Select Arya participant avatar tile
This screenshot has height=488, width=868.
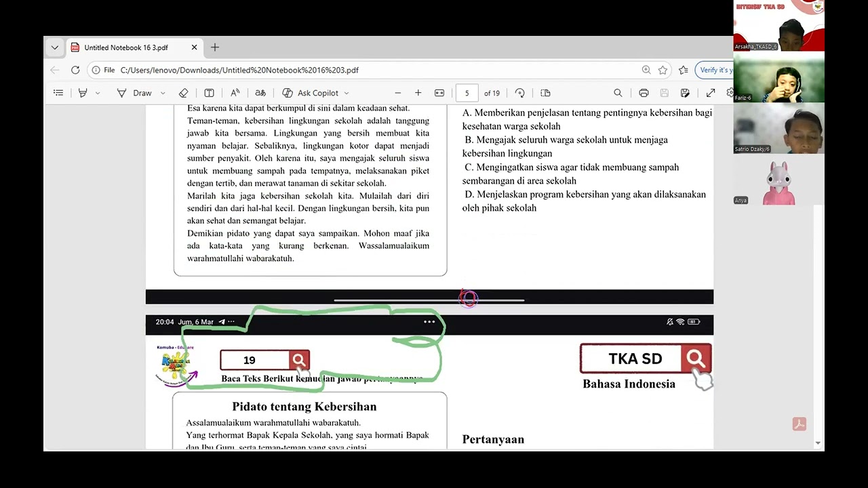(x=778, y=181)
